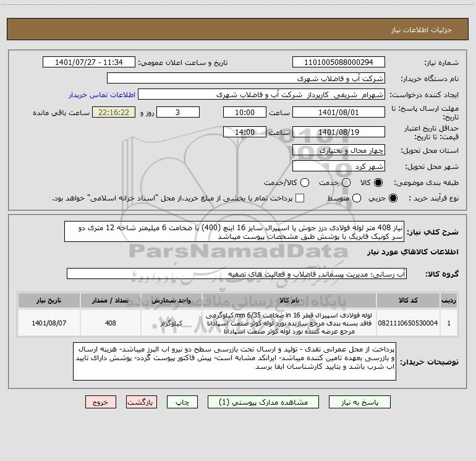Click the request creator field شهرام شریفی
This screenshot has width=476, height=461.
pyautogui.click(x=261, y=95)
